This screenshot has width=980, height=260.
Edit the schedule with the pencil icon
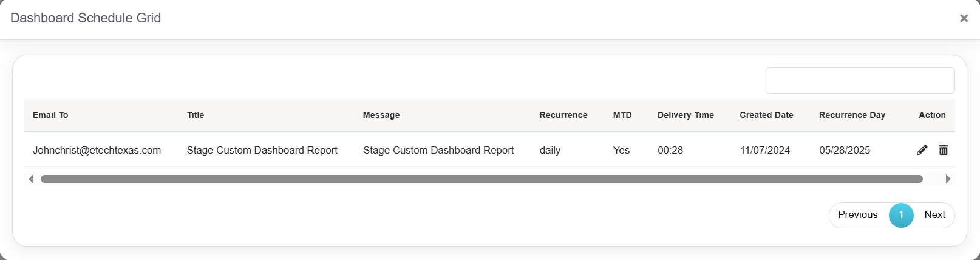[x=922, y=150]
